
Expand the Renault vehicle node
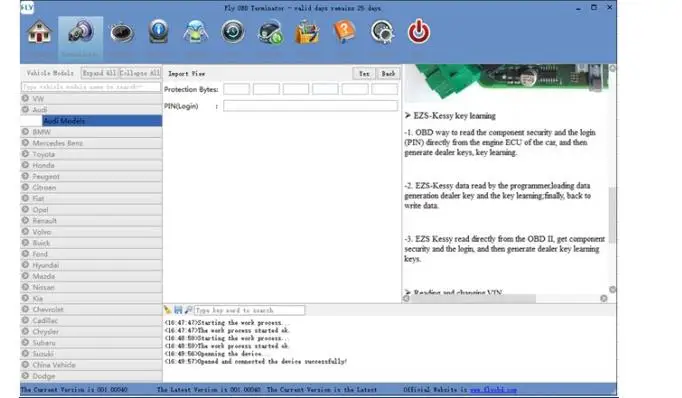click(25, 221)
